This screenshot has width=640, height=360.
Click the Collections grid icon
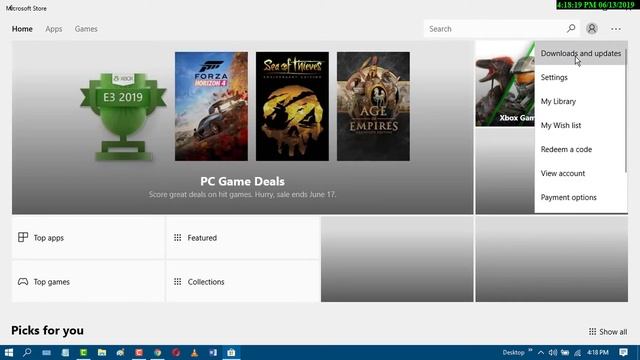click(x=178, y=282)
